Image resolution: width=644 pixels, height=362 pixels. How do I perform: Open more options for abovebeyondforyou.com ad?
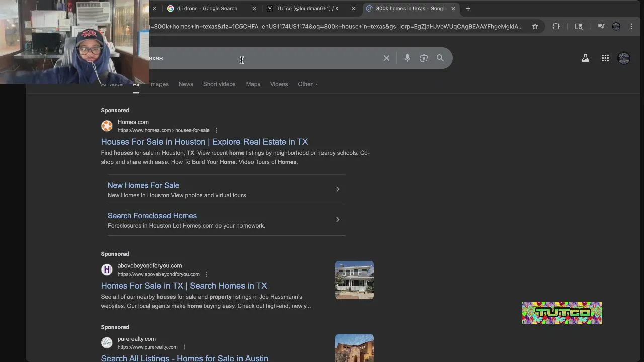click(207, 274)
